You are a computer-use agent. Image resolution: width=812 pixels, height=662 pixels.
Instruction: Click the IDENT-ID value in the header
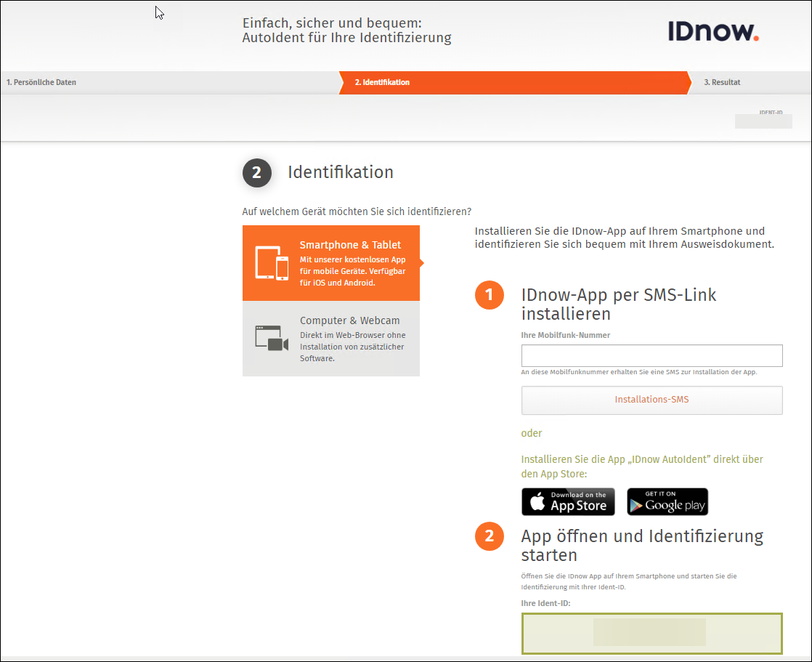(763, 121)
